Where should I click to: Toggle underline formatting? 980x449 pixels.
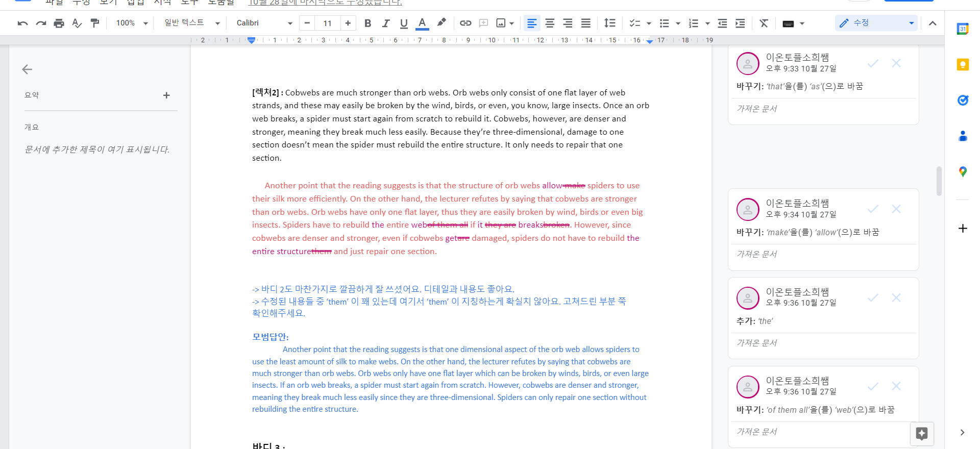[x=404, y=23]
